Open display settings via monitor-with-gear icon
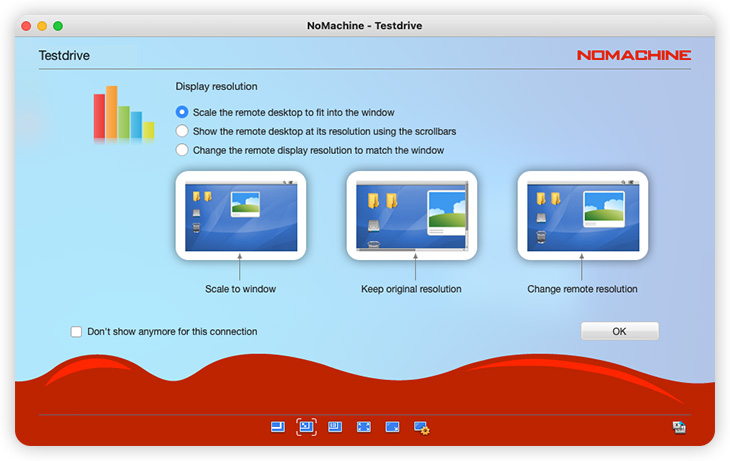730x461 pixels. click(x=421, y=428)
